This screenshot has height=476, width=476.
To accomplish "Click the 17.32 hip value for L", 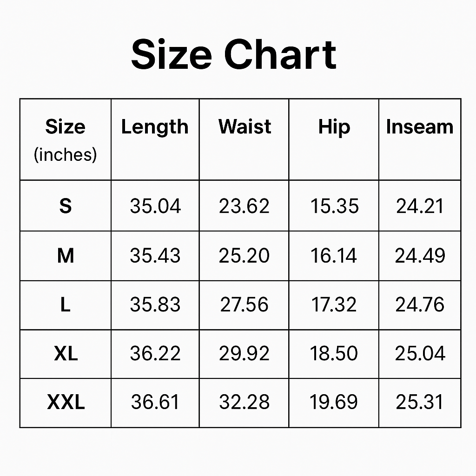I will (x=334, y=305).
